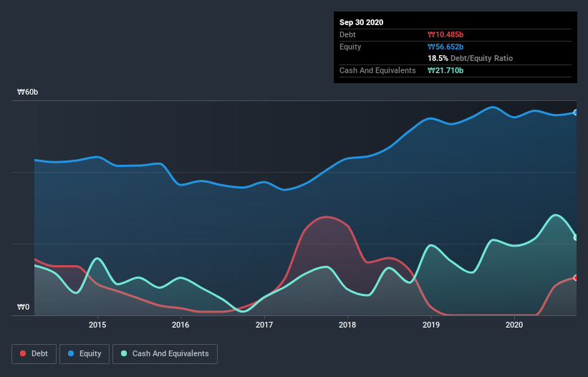
Task: Click Cash And Equivalents label in tooltip
Action: 377,70
